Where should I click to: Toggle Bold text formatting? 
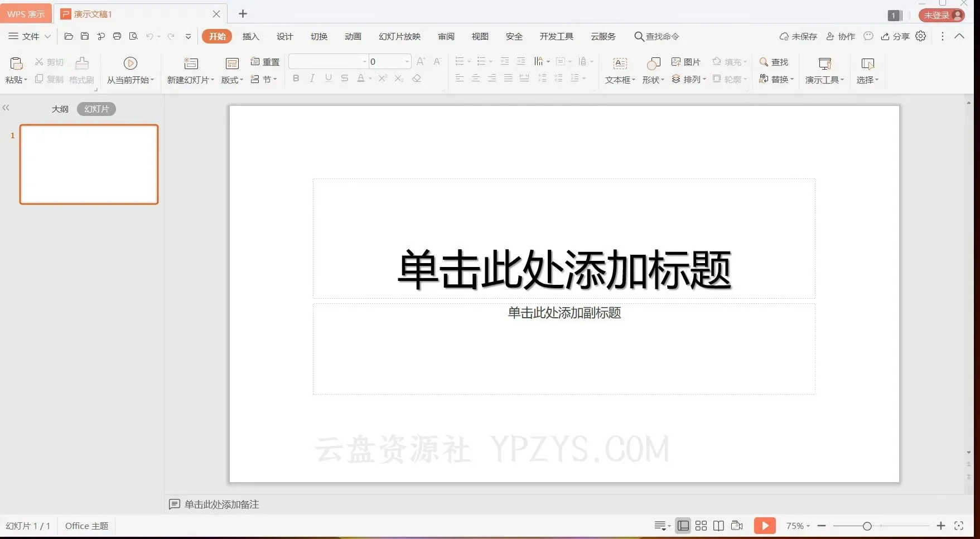click(x=296, y=79)
